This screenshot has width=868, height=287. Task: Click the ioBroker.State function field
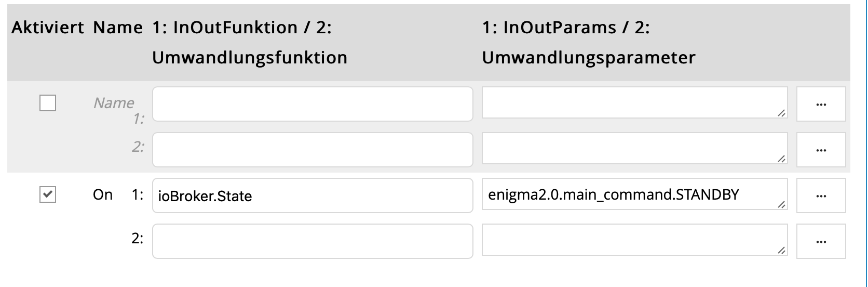(x=313, y=195)
